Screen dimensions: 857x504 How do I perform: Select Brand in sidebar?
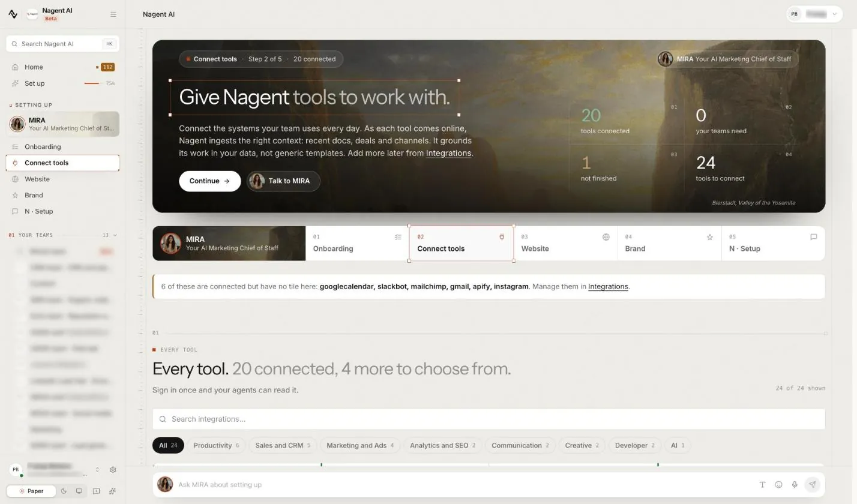tap(62, 195)
